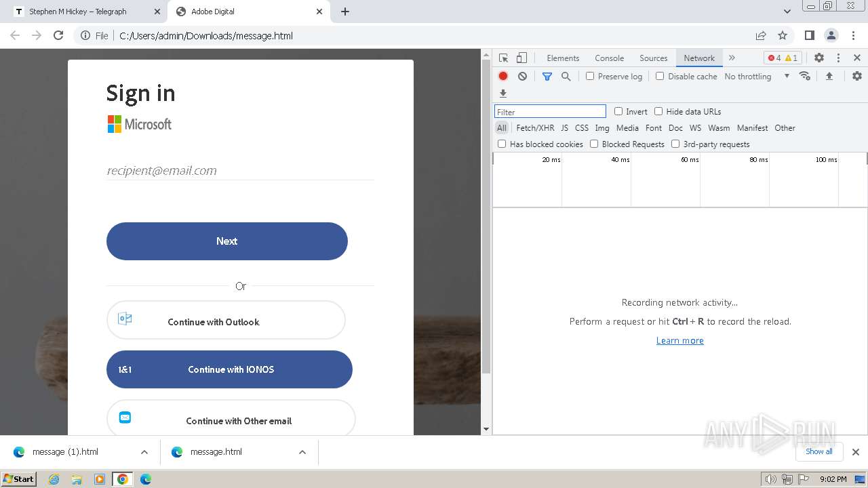Filter requests by Doc type
Viewport: 868px width, 488px height.
tap(675, 128)
